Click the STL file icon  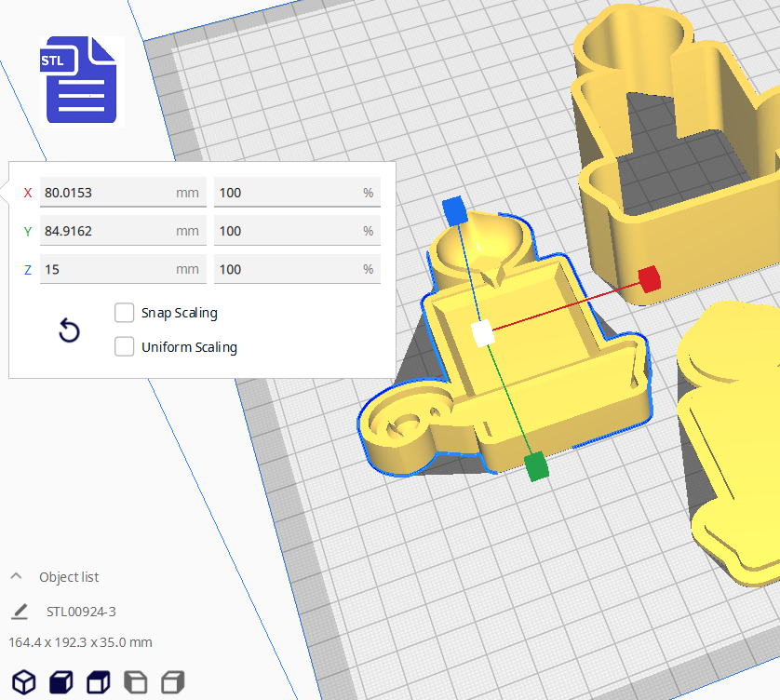point(82,81)
